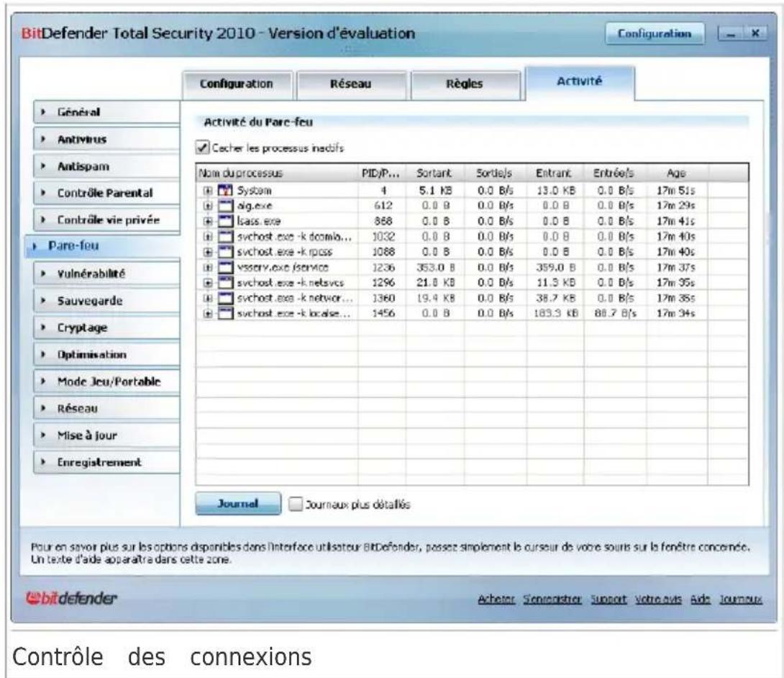Click the System process icon
Screen dimensions: 784x678
tap(226, 191)
